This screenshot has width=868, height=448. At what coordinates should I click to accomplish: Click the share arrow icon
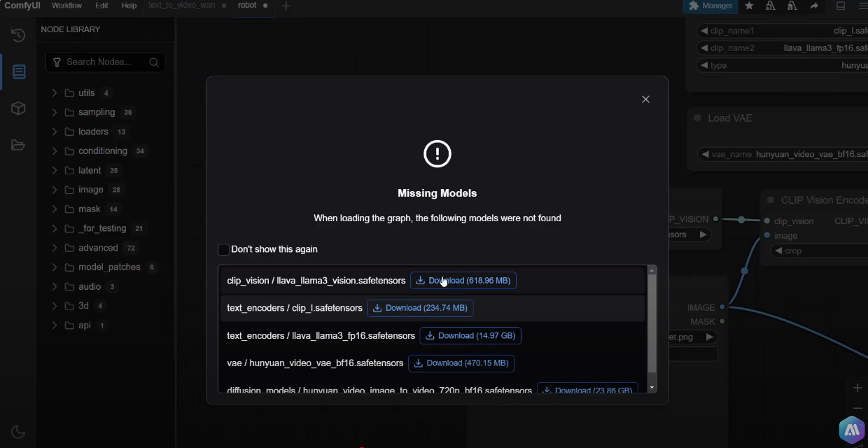(814, 6)
